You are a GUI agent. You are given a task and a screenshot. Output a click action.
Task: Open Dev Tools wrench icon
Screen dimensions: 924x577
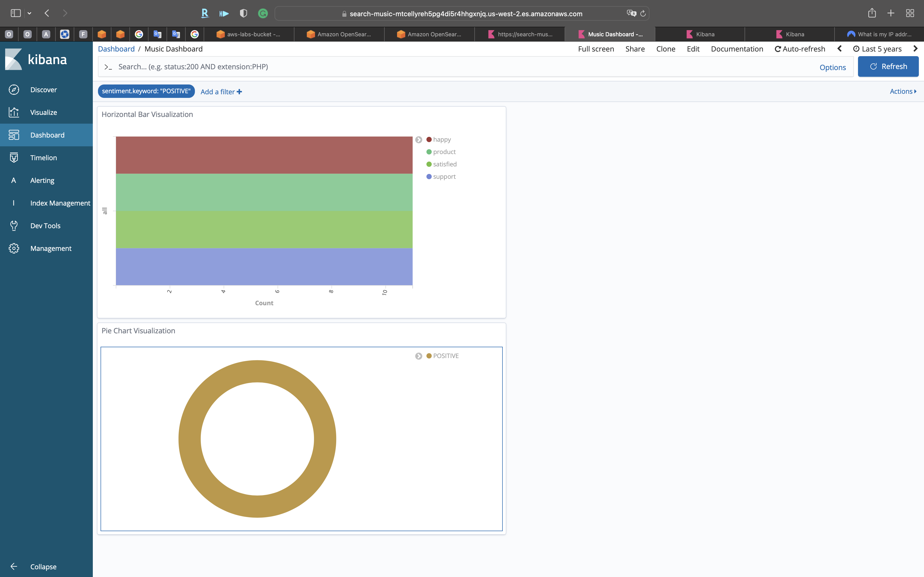tap(14, 226)
